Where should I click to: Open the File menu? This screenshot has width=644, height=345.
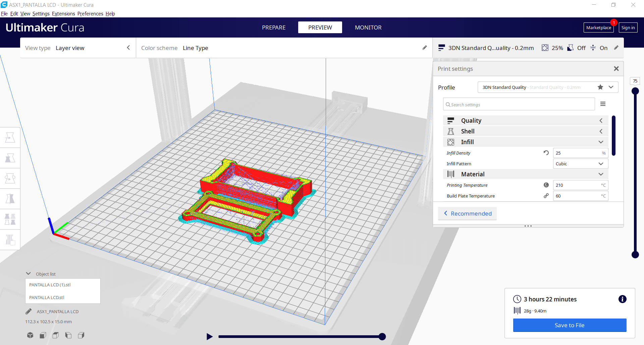pyautogui.click(x=4, y=14)
